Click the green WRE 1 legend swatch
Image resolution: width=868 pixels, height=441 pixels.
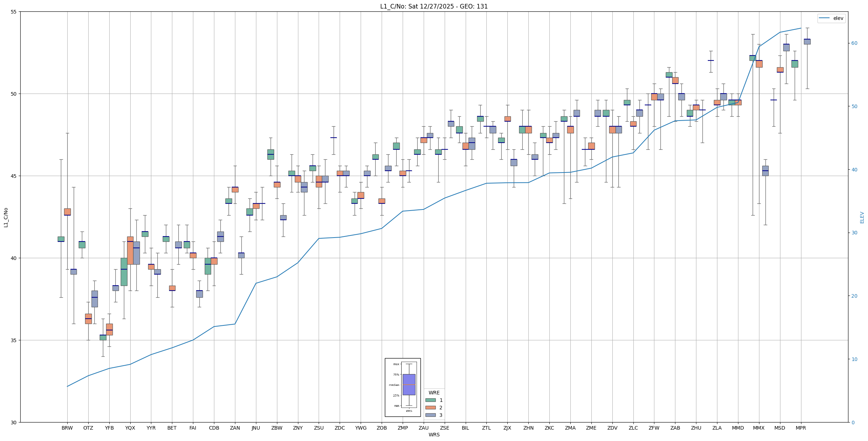430,400
